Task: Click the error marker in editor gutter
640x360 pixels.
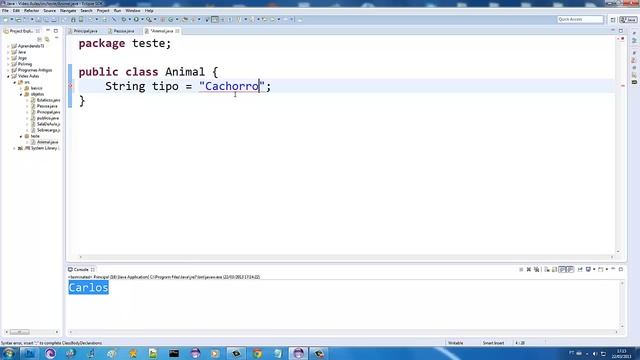Action: (70, 86)
